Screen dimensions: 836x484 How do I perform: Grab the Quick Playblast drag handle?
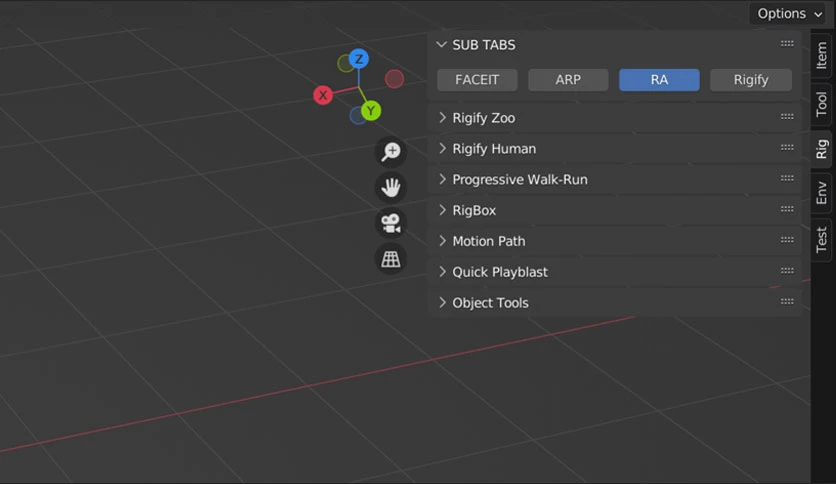click(787, 271)
